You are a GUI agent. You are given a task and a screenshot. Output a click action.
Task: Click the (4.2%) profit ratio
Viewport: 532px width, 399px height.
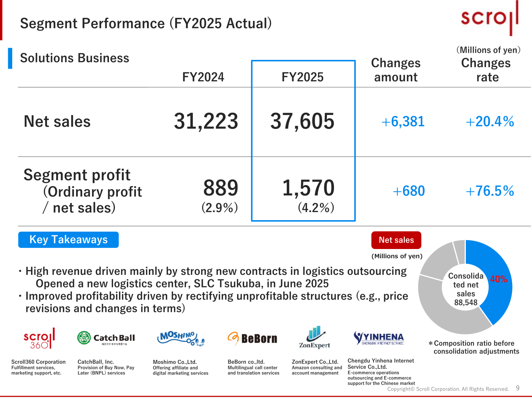coord(316,208)
